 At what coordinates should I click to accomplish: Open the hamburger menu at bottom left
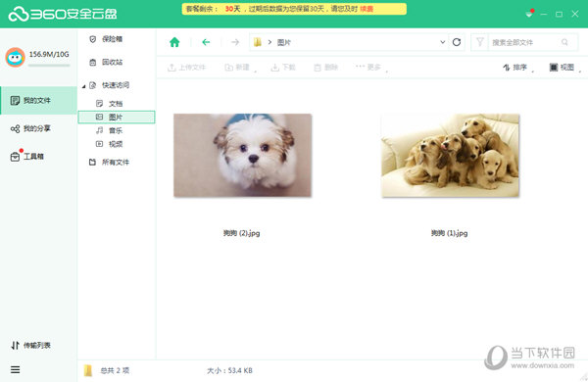15,370
